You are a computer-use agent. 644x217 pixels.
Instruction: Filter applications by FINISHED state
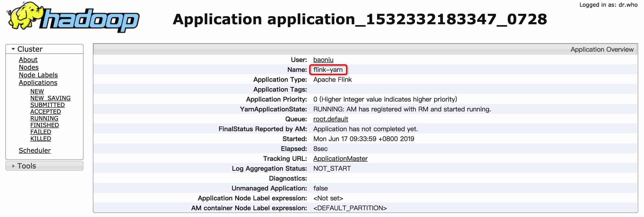(x=44, y=125)
